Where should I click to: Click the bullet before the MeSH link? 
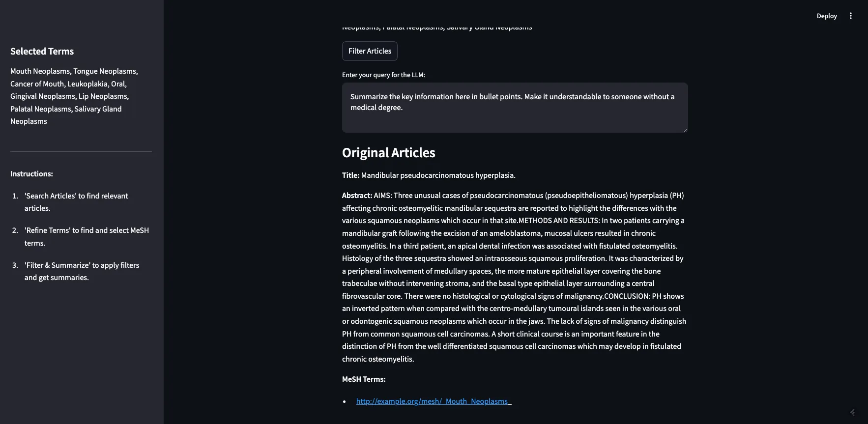(x=345, y=401)
